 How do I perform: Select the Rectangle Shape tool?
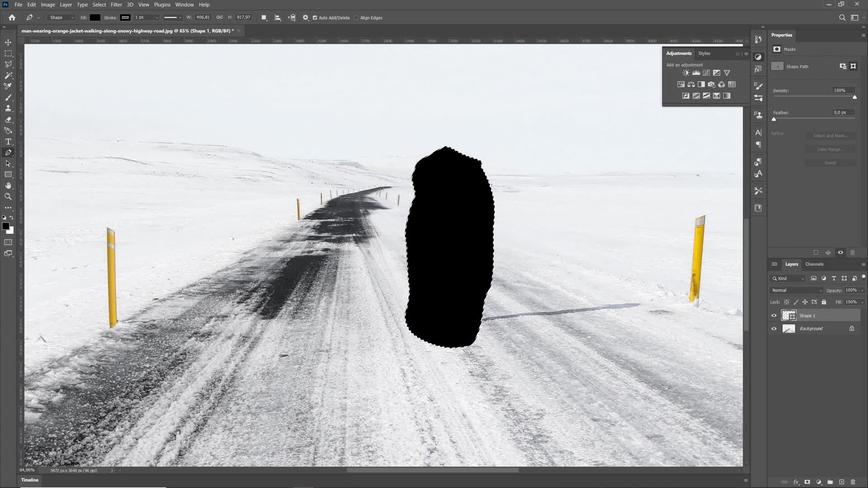8,174
